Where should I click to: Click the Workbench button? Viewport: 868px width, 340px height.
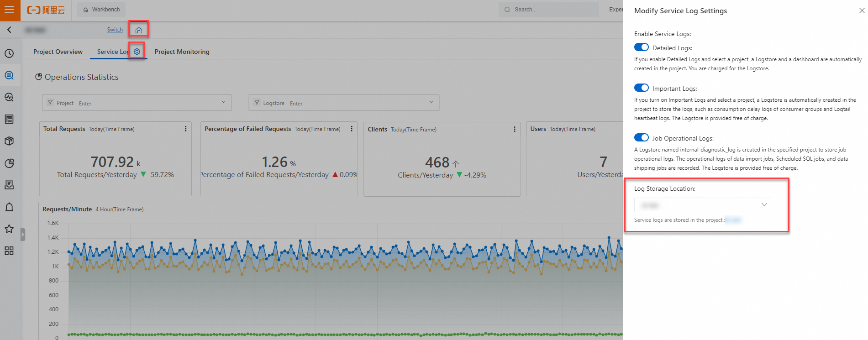[101, 10]
